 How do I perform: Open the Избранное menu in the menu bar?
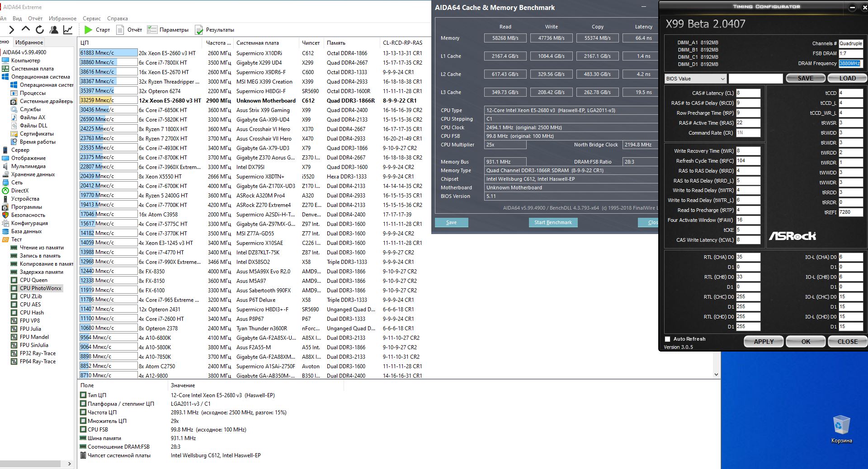pyautogui.click(x=63, y=19)
